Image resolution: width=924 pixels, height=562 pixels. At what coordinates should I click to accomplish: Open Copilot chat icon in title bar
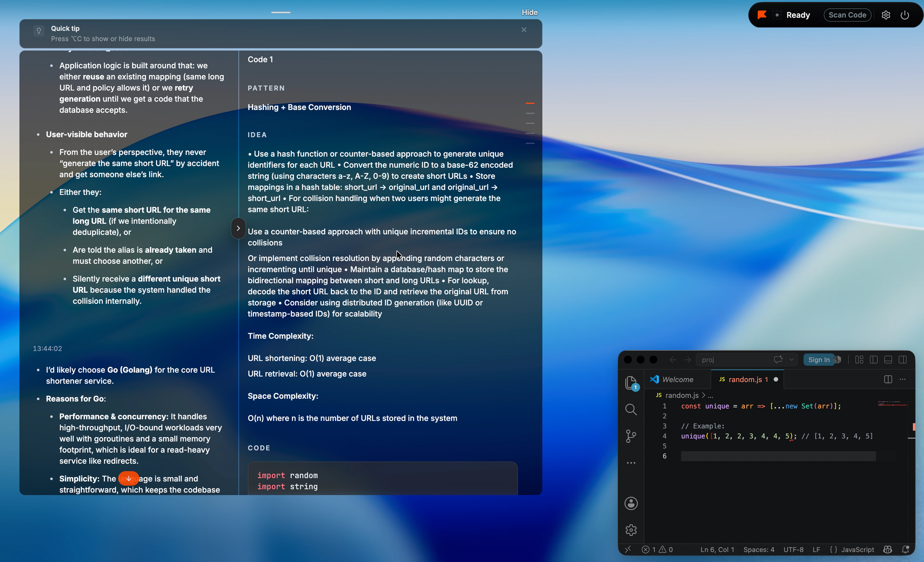point(778,359)
